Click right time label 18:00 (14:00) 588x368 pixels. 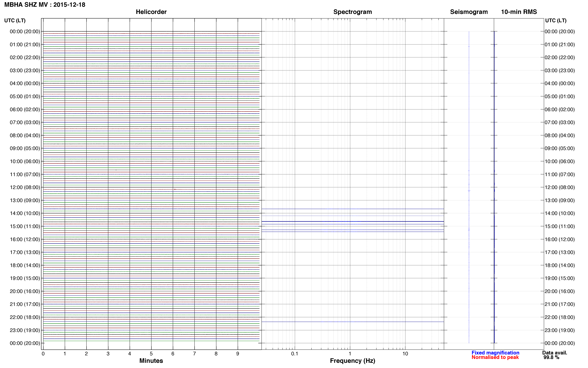coord(560,265)
